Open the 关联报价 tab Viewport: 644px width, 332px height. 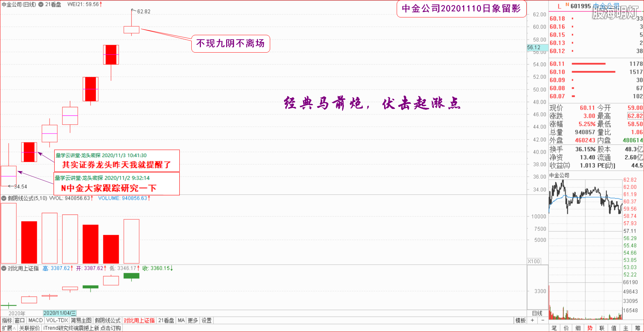(29, 328)
